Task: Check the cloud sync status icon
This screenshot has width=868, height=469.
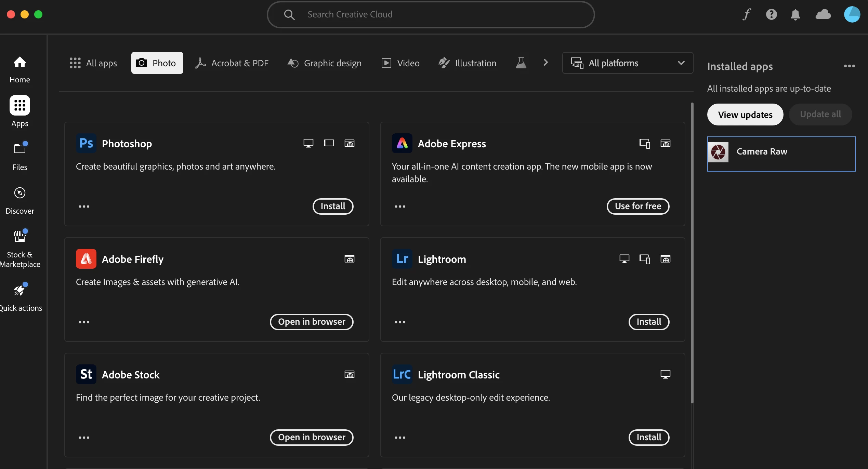Action: point(823,14)
